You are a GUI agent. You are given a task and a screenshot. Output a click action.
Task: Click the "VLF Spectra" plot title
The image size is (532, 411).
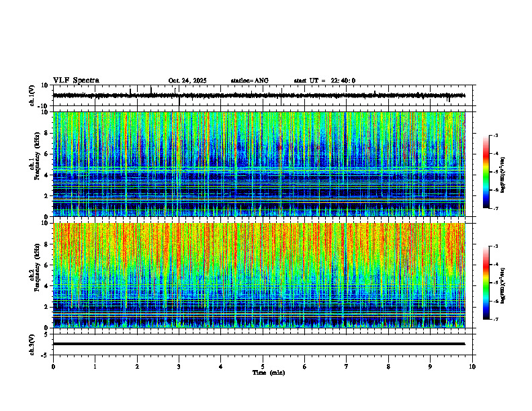click(76, 81)
